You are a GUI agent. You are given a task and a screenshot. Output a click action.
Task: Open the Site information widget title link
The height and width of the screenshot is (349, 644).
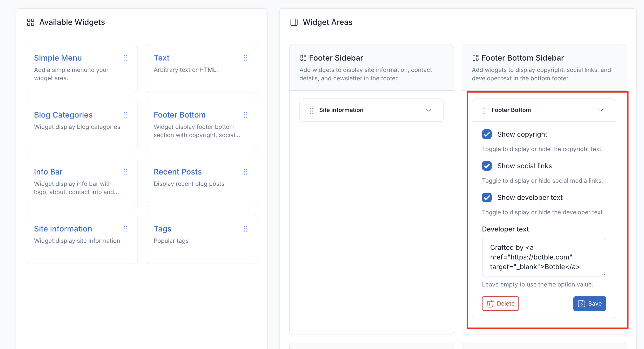click(x=63, y=229)
